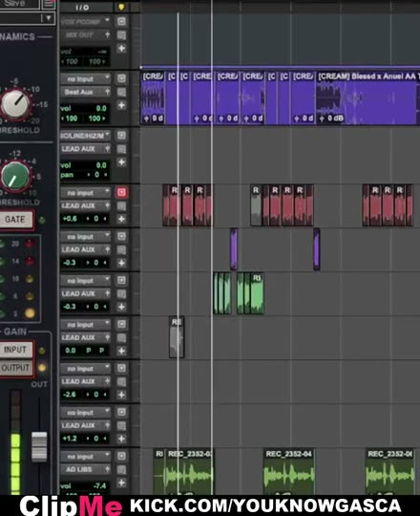Select the REC_2352-04 audio clip

(x=289, y=471)
